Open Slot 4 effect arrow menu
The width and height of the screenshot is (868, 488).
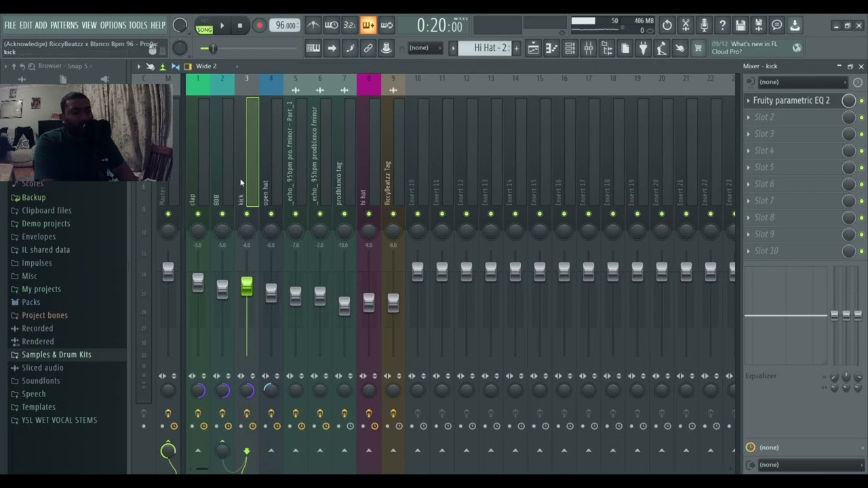749,150
